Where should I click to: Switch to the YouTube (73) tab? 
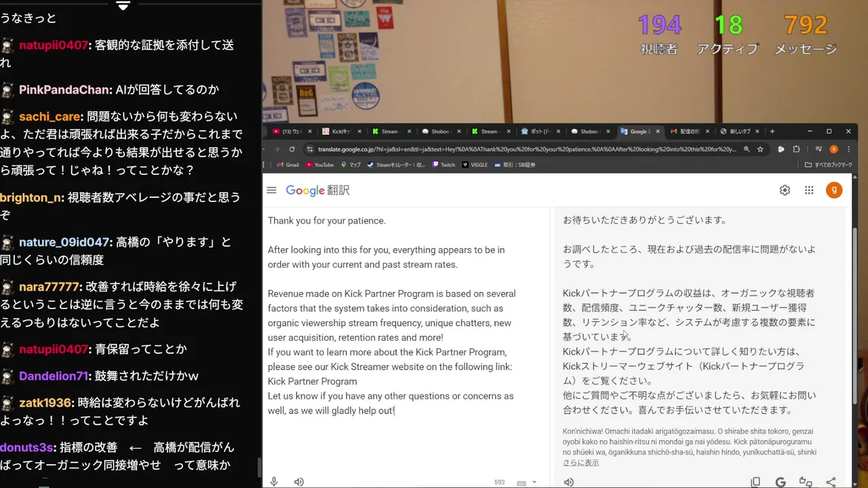coord(292,131)
